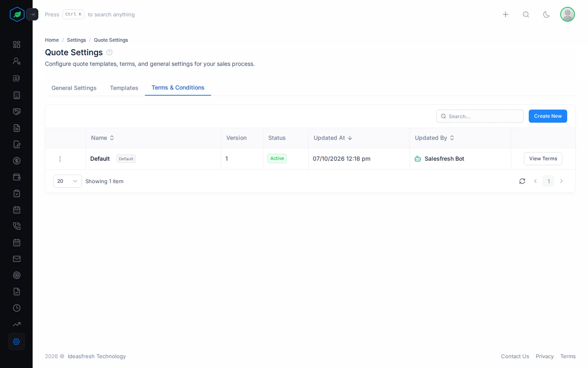
Task: Open the target goals sidebar icon
Action: coord(17,275)
